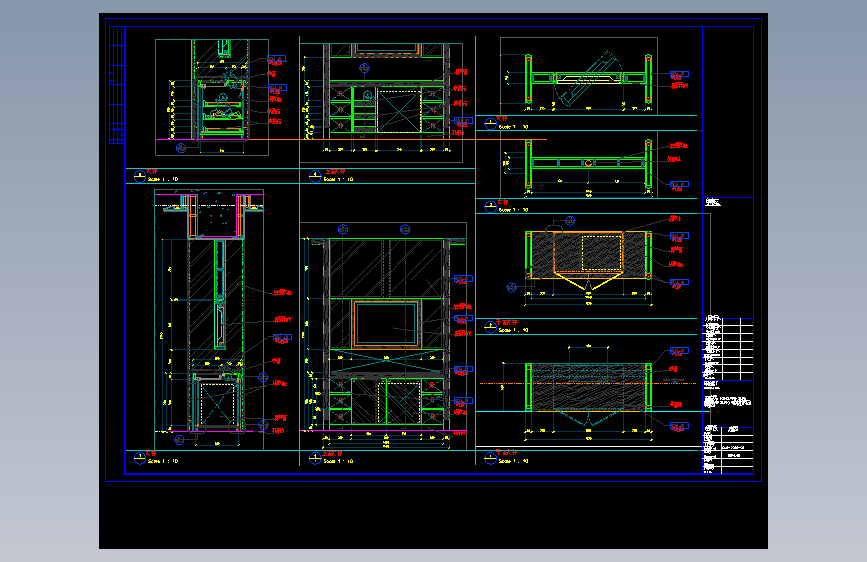Select the upper hatched plan with the yellow V-shaped bracket
Image resolution: width=867 pixels, height=562 pixels.
click(x=588, y=260)
